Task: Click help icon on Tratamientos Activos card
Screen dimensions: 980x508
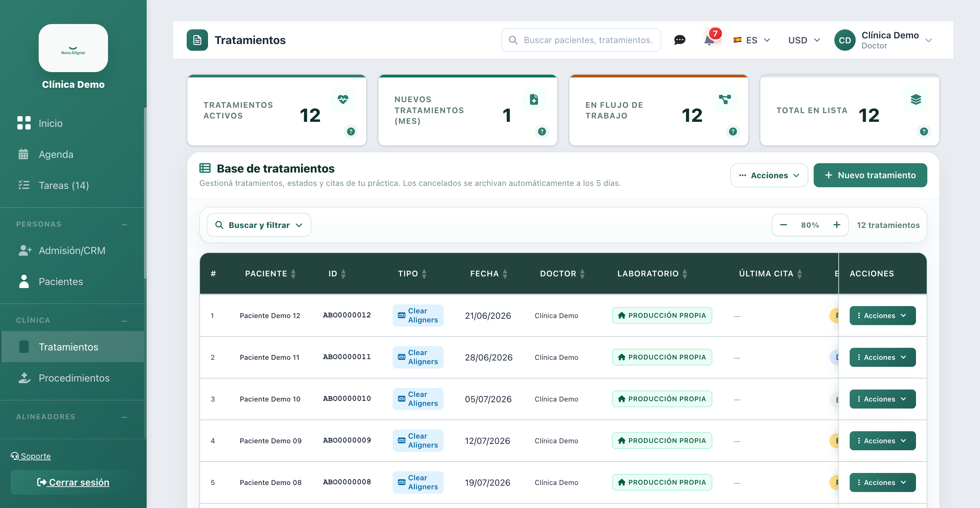Action: 351,132
